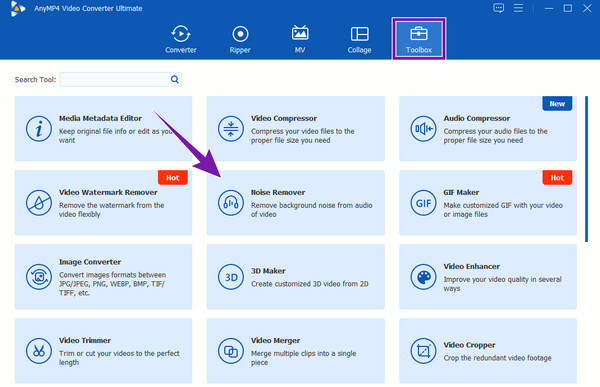Viewport: 600px width, 387px height.
Task: Switch to the Ripper tab
Action: tap(240, 39)
